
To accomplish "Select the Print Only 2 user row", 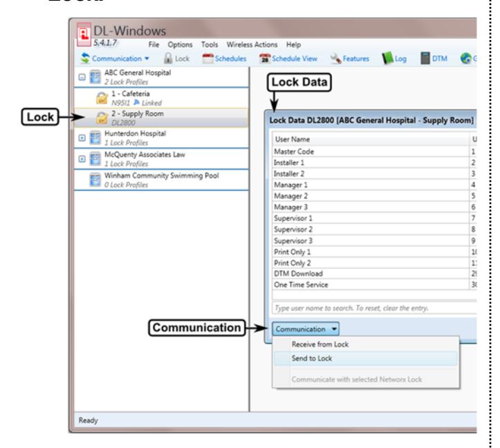I will (x=374, y=263).
